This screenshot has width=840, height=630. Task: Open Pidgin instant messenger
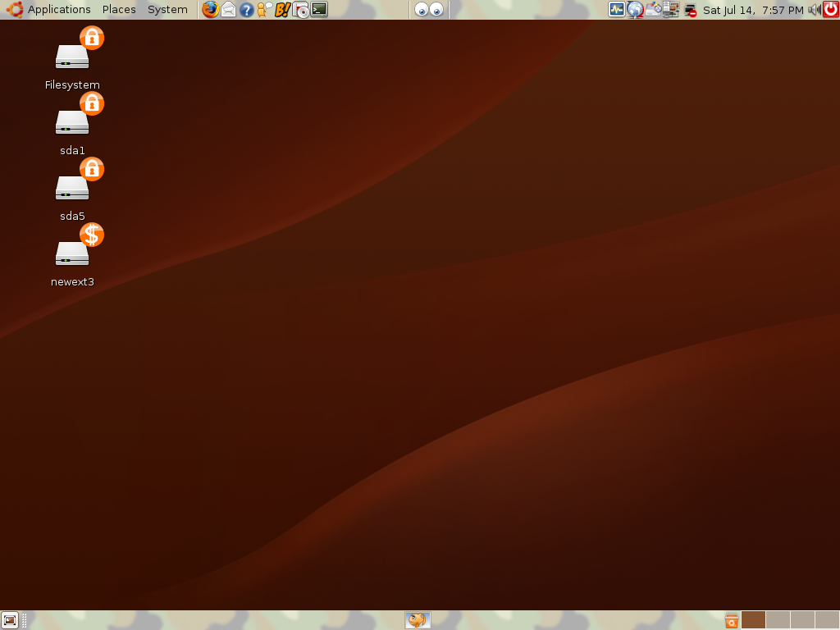[263, 10]
